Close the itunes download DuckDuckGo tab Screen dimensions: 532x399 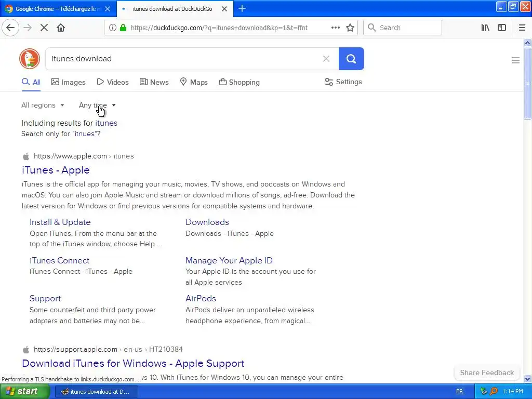click(224, 9)
